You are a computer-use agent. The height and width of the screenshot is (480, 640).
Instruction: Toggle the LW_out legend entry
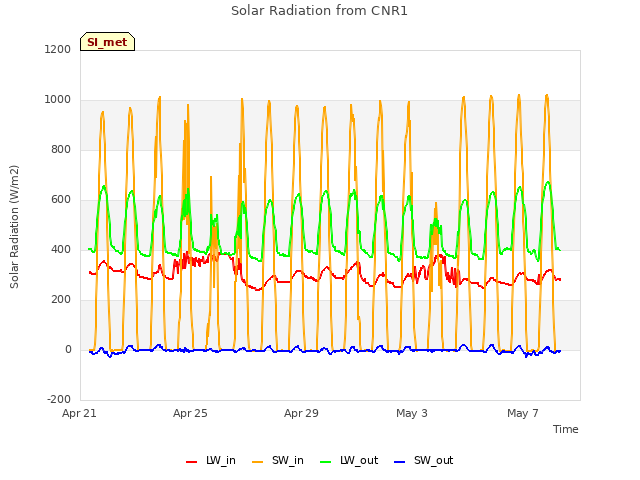click(349, 460)
